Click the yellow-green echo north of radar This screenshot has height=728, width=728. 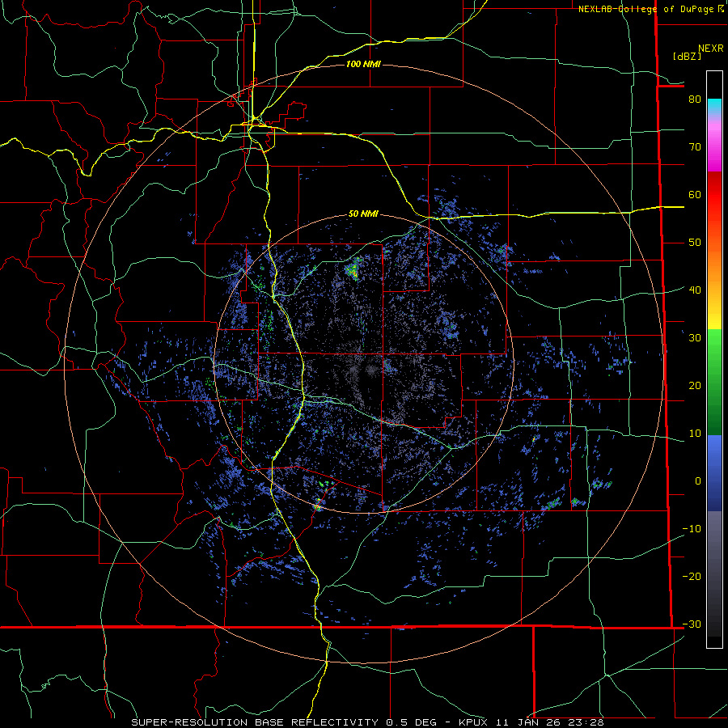coord(353,270)
